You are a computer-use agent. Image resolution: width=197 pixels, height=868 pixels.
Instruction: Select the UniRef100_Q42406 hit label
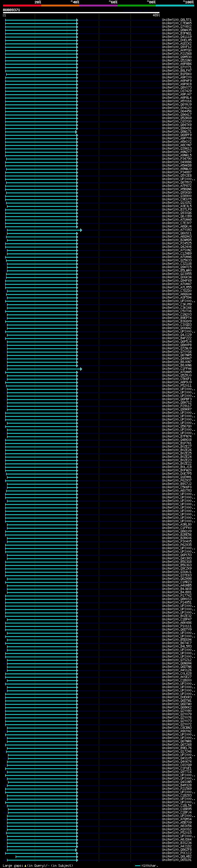point(176,247)
